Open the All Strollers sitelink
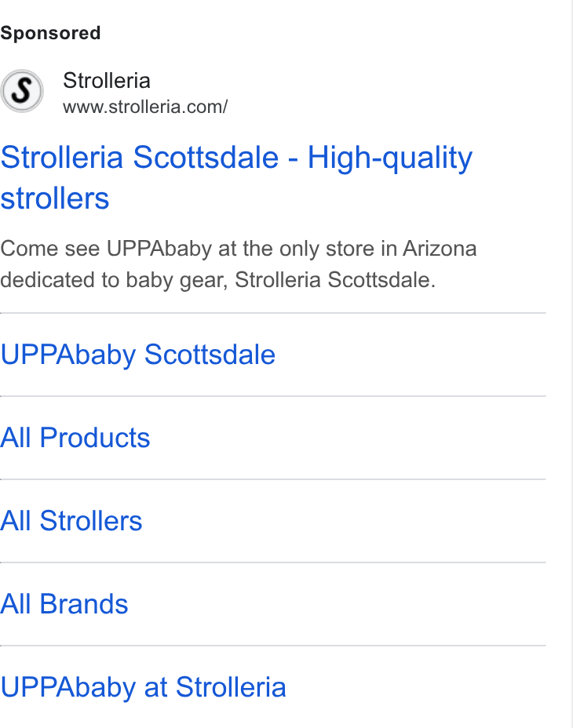 point(71,520)
